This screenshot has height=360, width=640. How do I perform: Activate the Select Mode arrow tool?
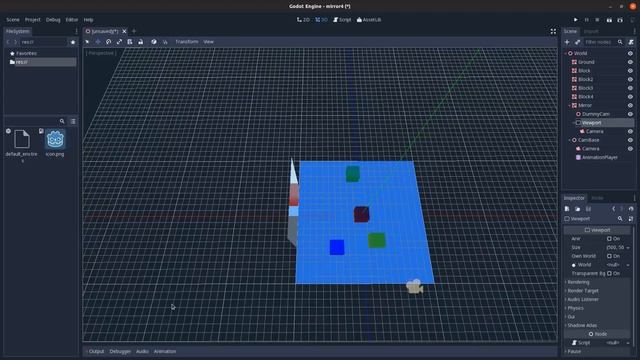point(87,42)
